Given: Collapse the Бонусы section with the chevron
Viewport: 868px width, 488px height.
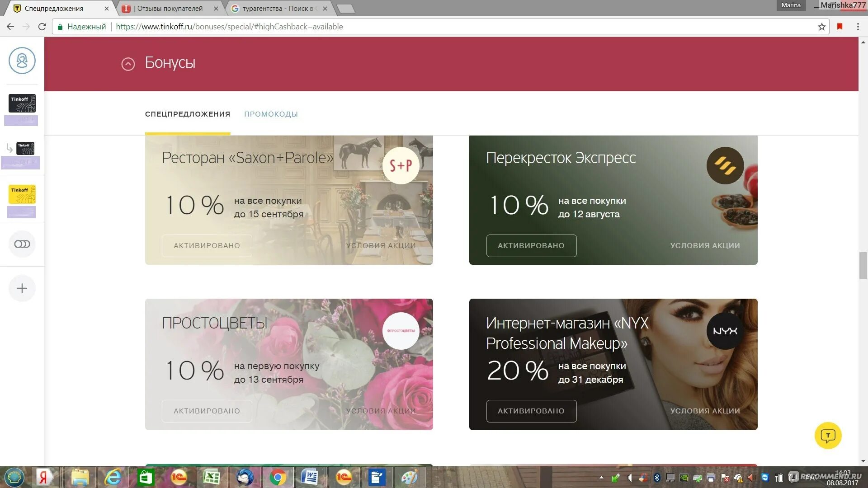Looking at the screenshot, I should click(x=128, y=64).
